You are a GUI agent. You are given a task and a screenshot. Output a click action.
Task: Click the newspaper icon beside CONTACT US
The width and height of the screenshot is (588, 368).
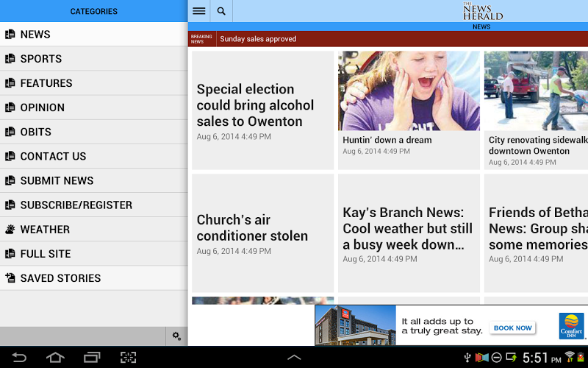tap(10, 156)
